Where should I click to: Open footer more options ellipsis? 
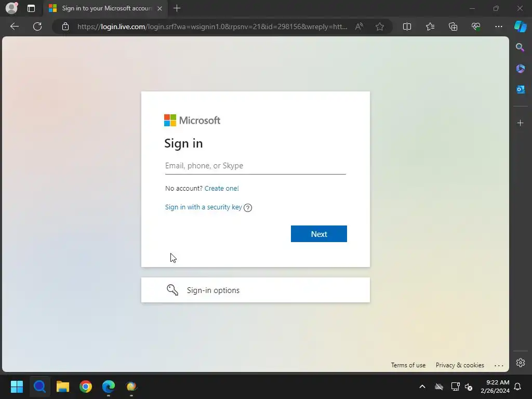(x=499, y=365)
